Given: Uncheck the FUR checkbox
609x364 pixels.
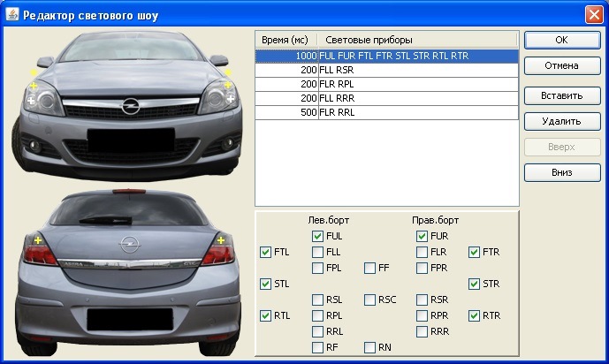Looking at the screenshot, I should click(422, 236).
